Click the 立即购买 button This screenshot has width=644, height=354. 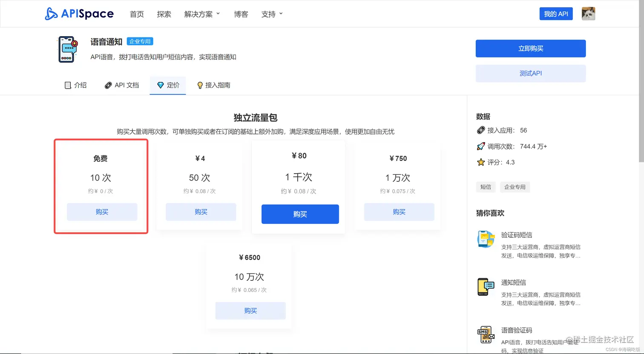[530, 49]
